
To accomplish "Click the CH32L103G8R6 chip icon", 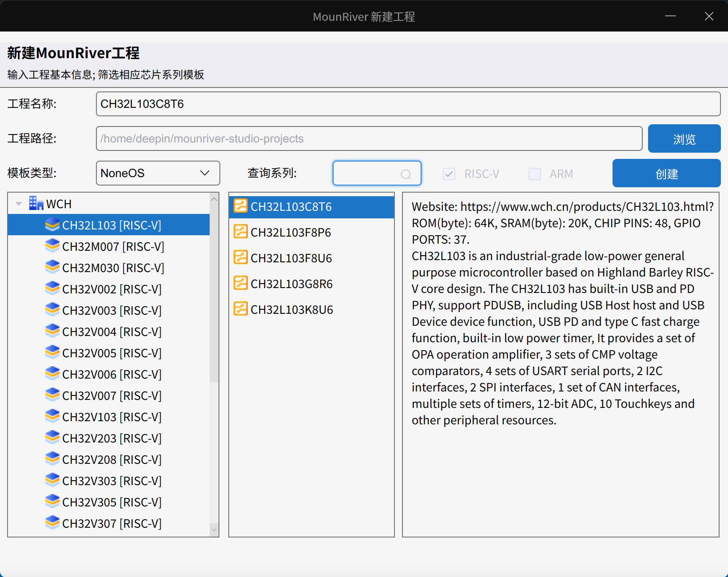I will 241,283.
